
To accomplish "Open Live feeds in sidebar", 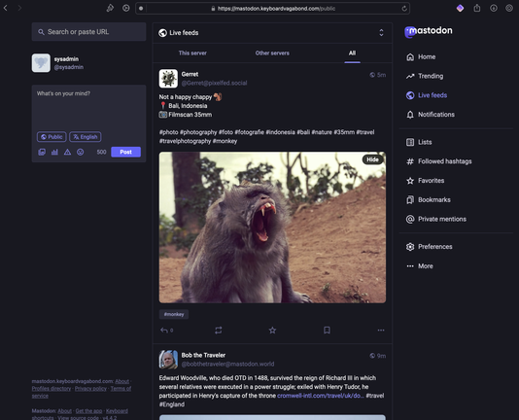I will click(427, 95).
